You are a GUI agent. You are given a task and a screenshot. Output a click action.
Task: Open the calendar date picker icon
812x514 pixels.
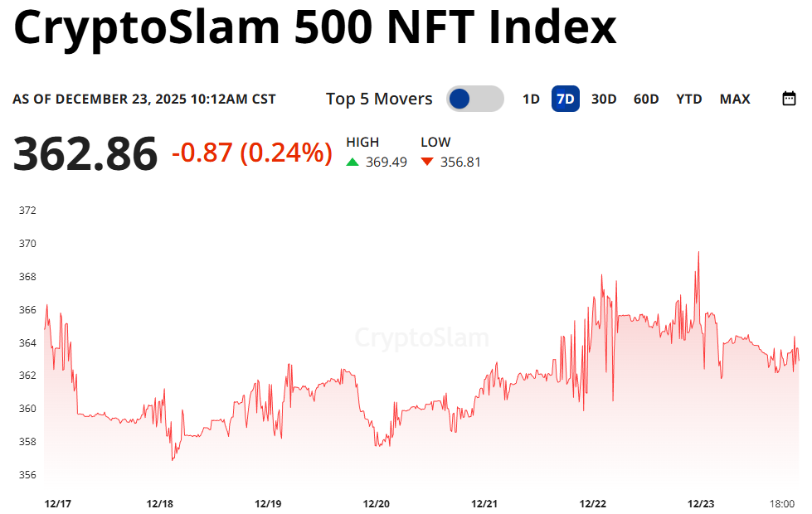click(789, 99)
